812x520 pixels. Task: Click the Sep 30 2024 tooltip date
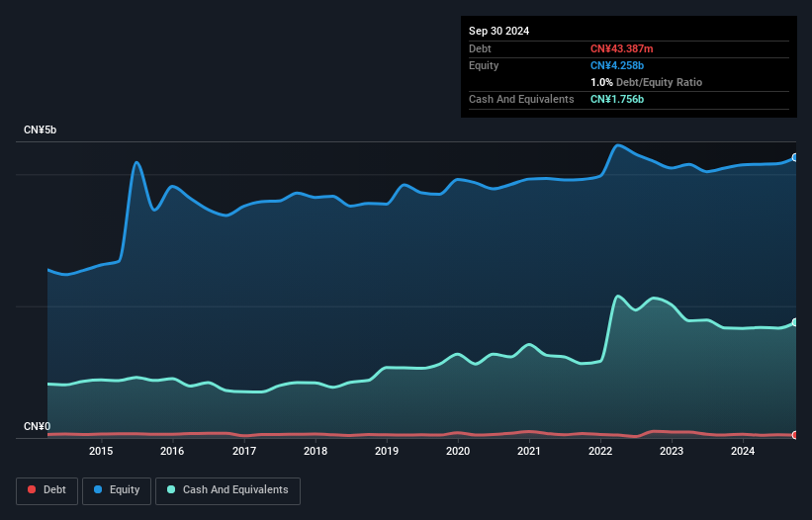pos(498,31)
